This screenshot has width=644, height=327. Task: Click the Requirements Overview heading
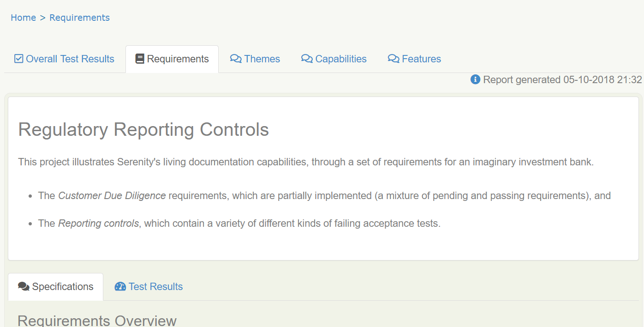pyautogui.click(x=97, y=321)
